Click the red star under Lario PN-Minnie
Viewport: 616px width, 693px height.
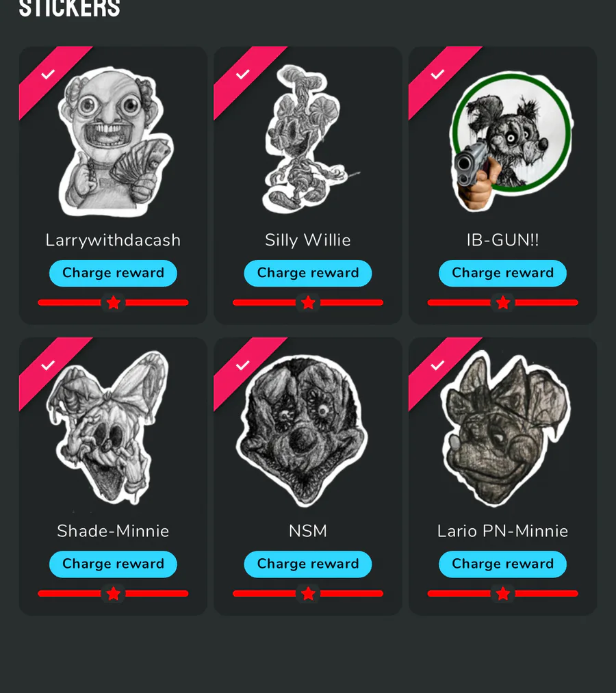click(x=503, y=594)
